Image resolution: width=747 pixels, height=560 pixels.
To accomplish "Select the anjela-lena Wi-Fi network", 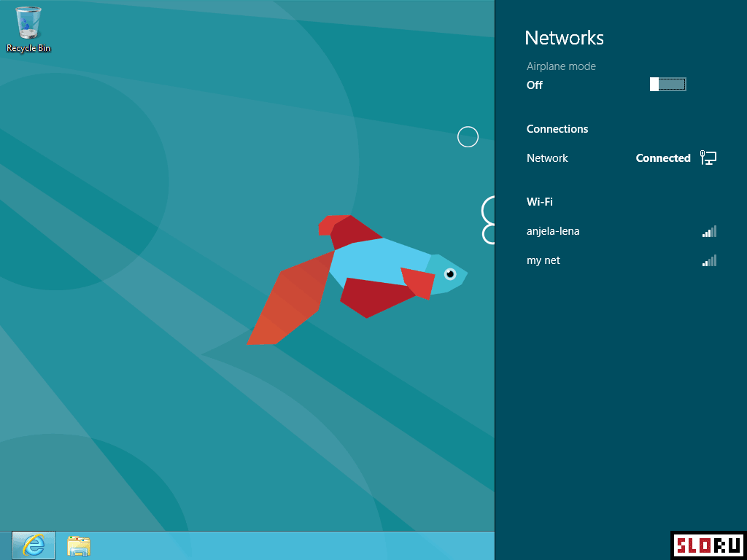I will (622, 231).
